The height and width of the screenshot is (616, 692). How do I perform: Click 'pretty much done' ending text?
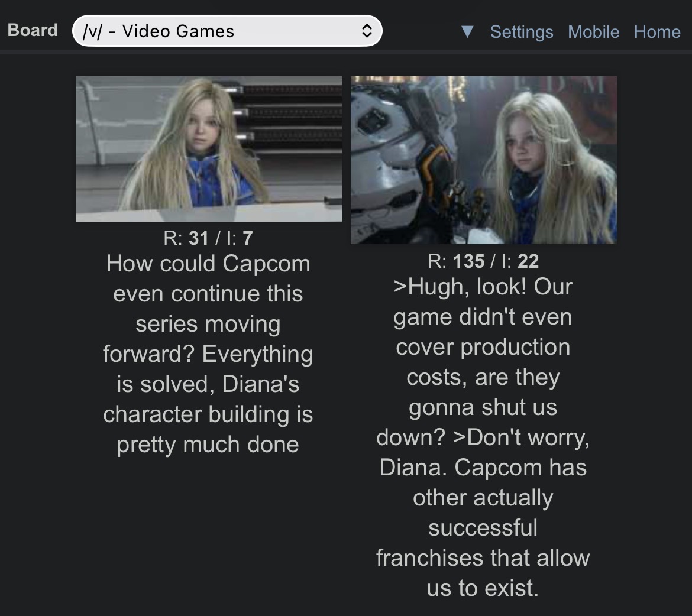(x=208, y=445)
